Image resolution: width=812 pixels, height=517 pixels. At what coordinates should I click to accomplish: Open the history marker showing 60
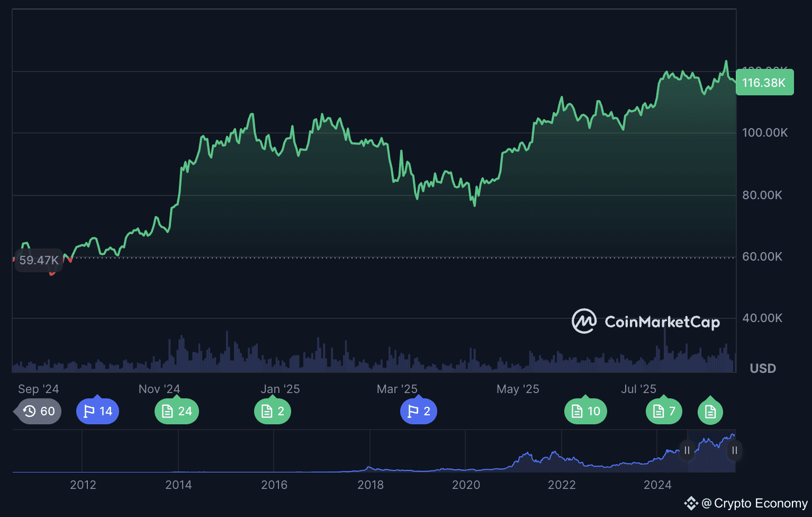click(x=39, y=411)
